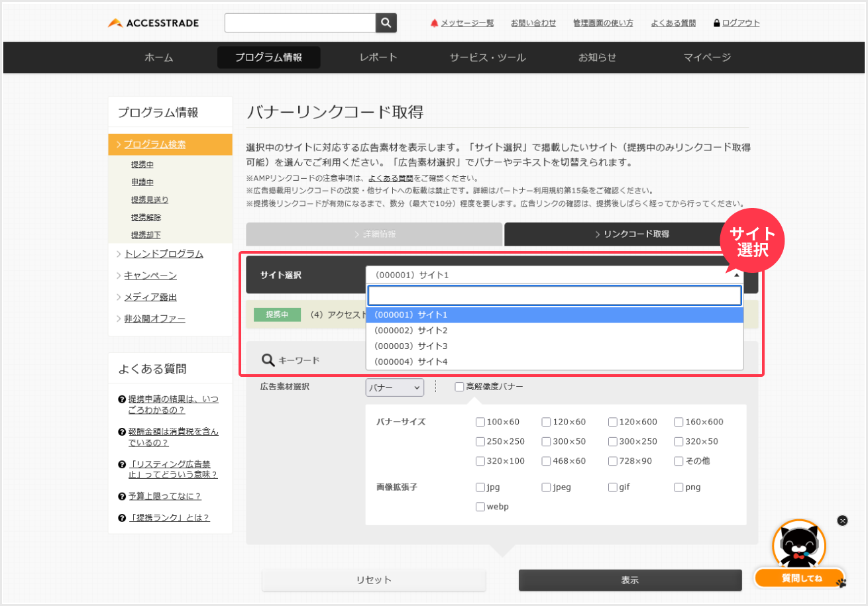Image resolution: width=868 pixels, height=606 pixels.
Task: Switch to the リンクコード取得 tab
Action: click(631, 234)
